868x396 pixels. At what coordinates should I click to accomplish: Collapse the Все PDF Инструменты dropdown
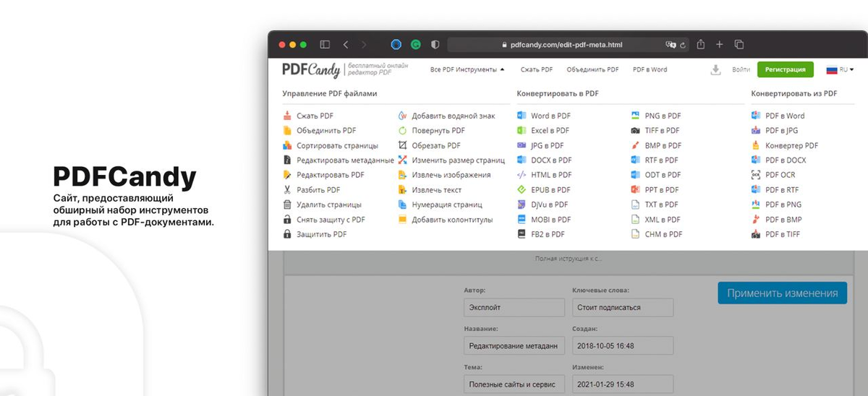click(x=468, y=70)
